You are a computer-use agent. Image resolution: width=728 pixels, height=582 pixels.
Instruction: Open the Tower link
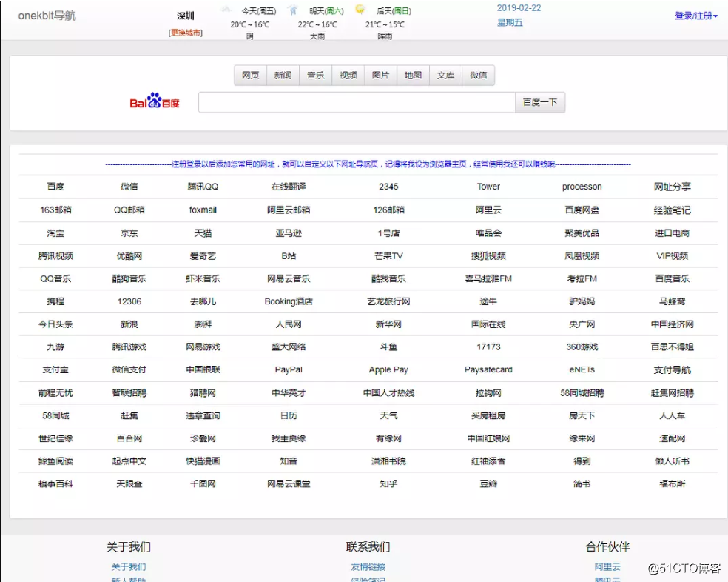488,187
